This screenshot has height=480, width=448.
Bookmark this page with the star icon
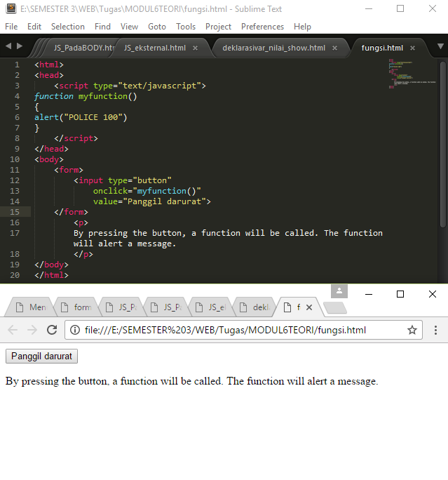(x=412, y=330)
